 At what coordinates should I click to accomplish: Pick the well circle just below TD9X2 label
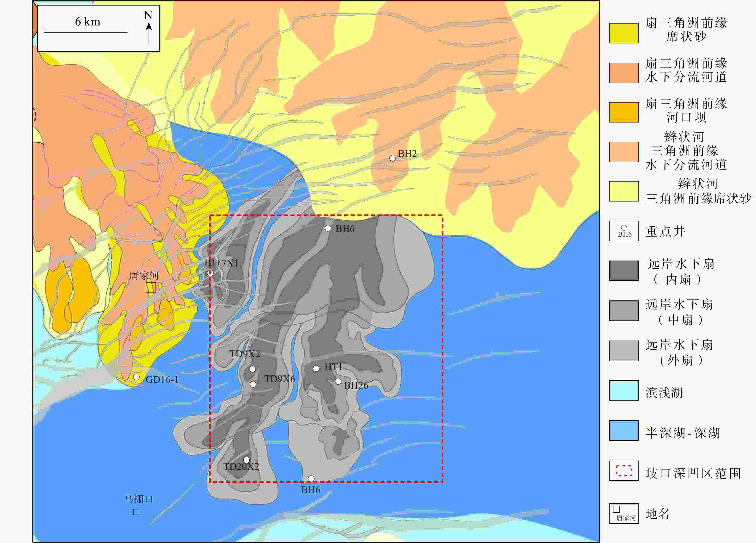click(x=253, y=369)
